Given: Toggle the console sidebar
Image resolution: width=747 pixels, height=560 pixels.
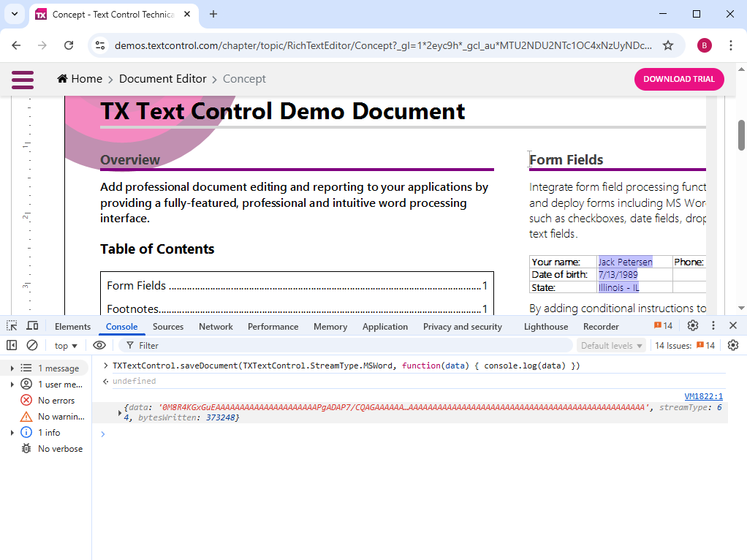Looking at the screenshot, I should click(x=12, y=345).
